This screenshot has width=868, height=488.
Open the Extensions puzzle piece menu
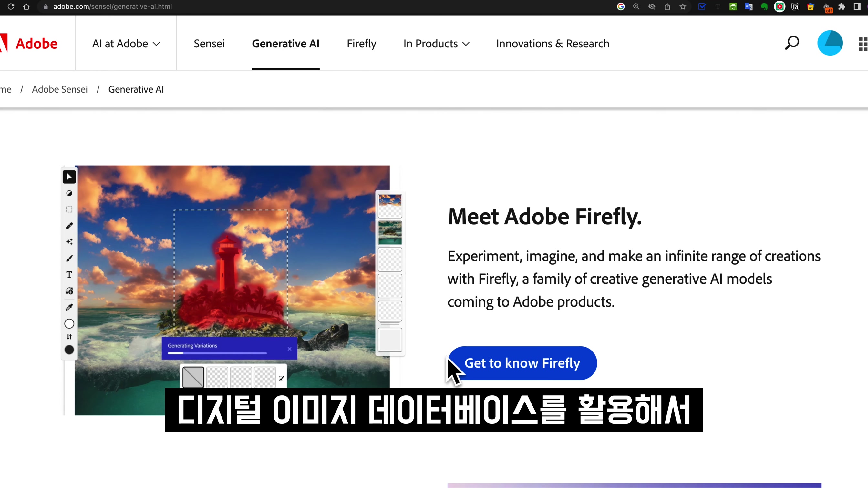(842, 6)
